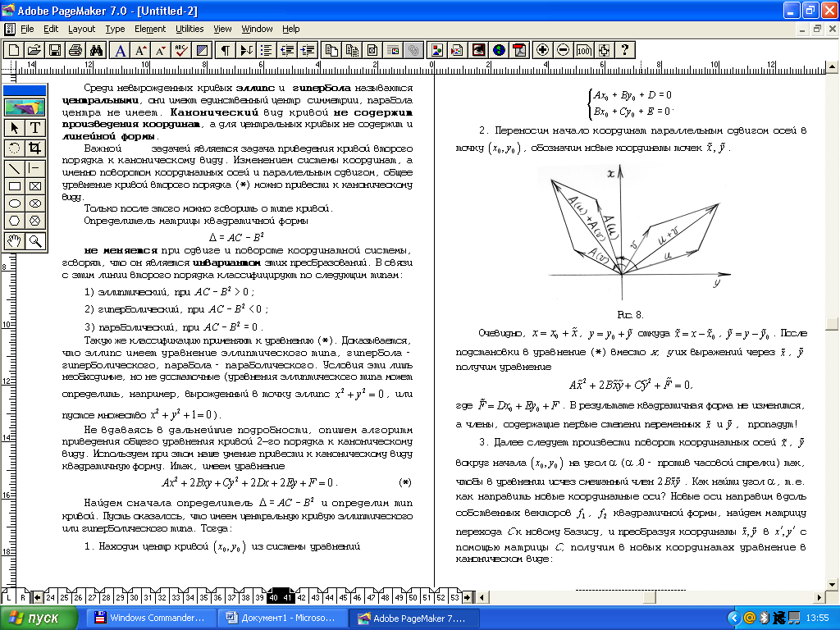Click the vertical scrollbar down arrow
This screenshot has height=630, width=840.
832,584
